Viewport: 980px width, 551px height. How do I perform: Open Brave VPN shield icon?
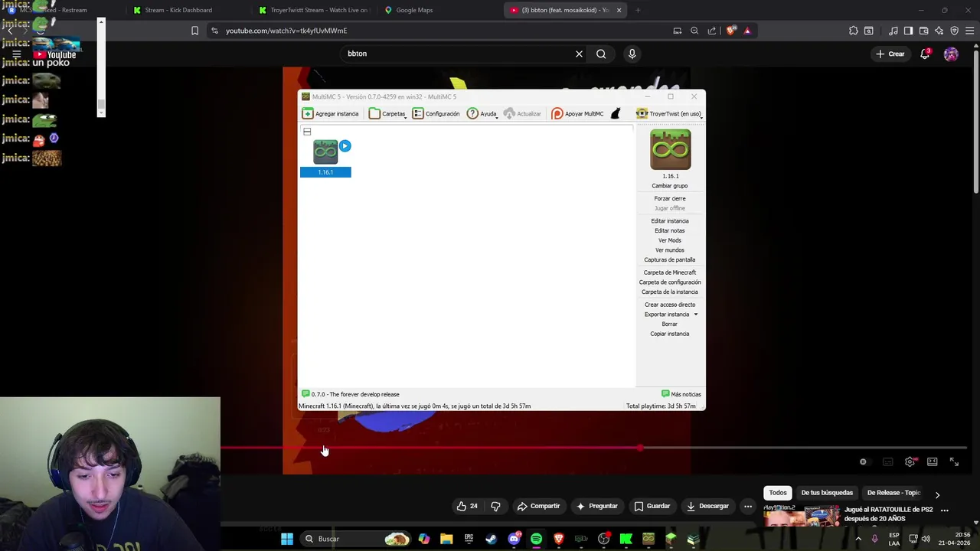955,31
